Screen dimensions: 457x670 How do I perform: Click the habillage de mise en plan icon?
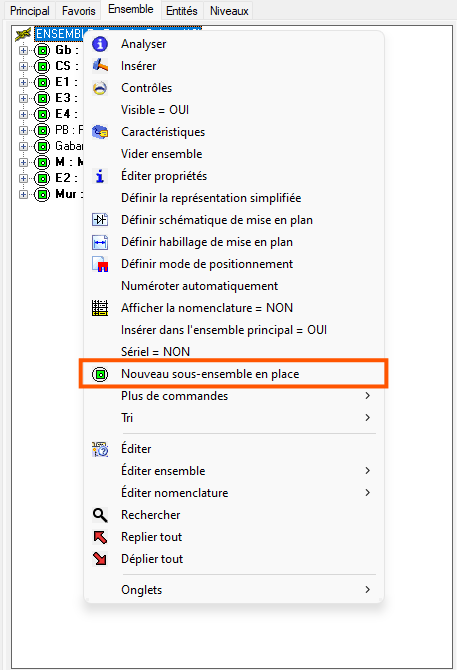100,242
